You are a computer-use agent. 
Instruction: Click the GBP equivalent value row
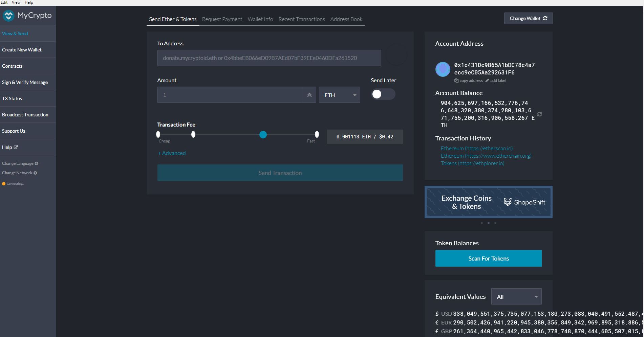pos(540,332)
